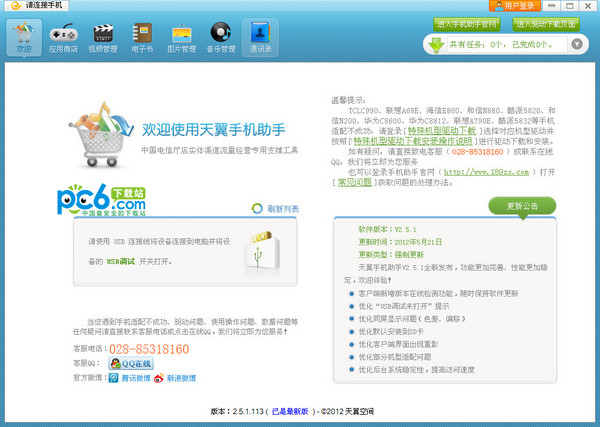
Task: Click 进入驱动下载页面 button
Action: (x=546, y=24)
